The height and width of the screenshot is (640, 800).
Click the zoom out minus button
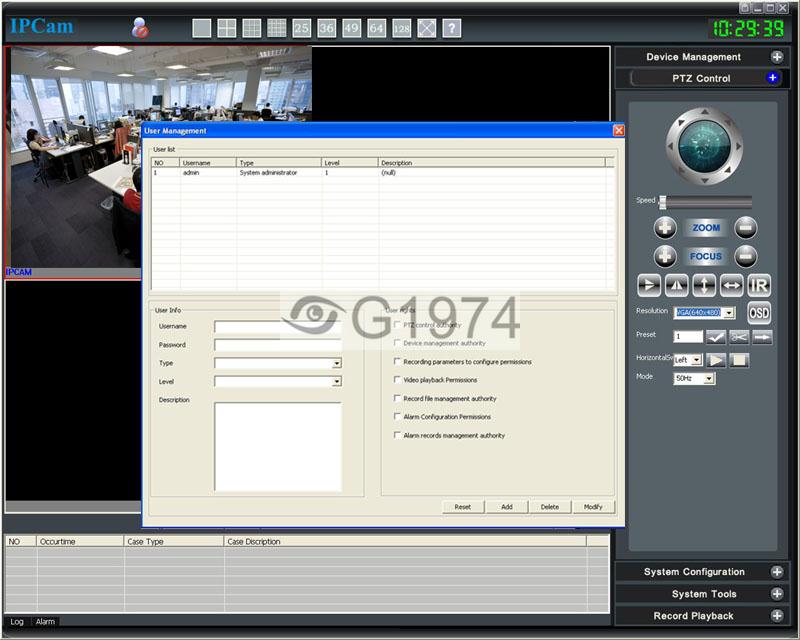pyautogui.click(x=746, y=228)
